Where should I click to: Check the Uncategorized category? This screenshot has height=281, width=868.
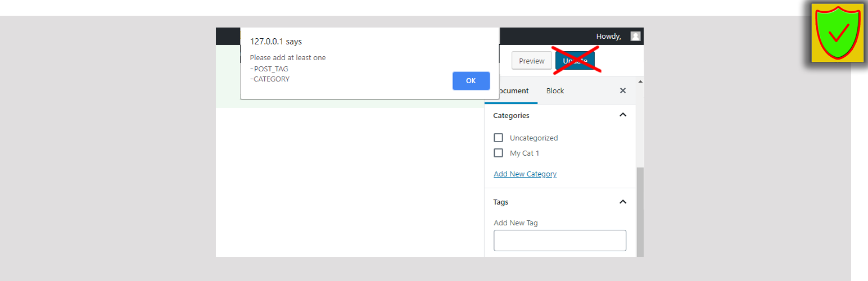click(x=498, y=138)
